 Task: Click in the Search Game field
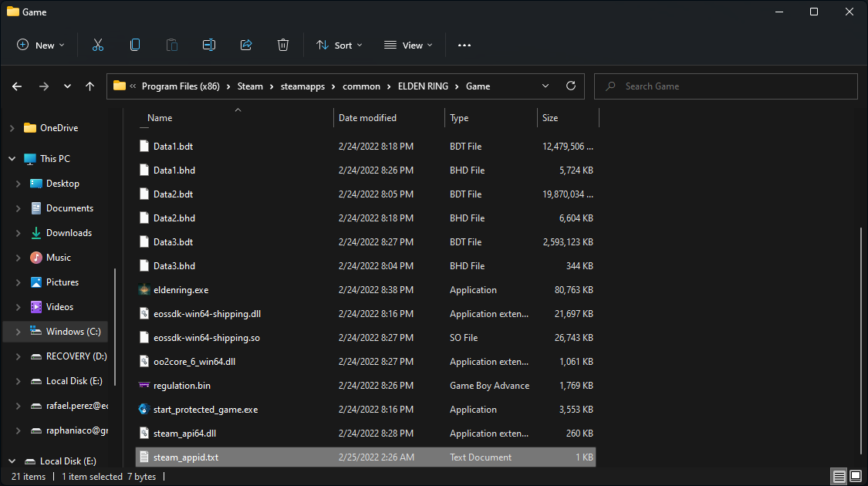pos(725,86)
